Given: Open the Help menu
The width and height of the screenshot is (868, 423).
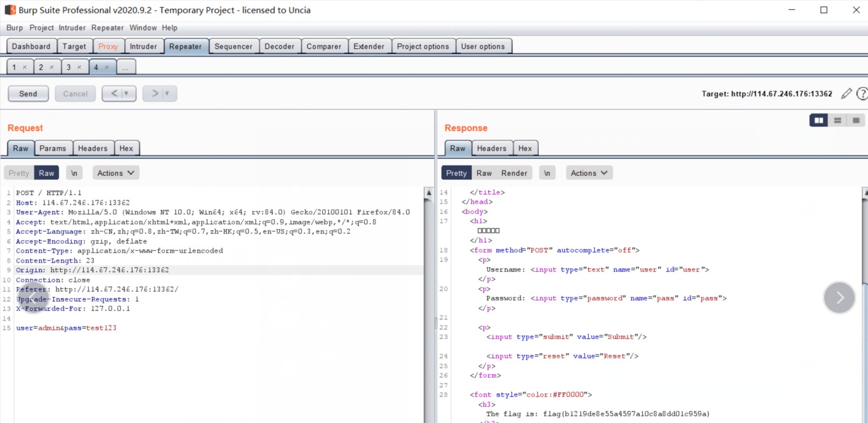Looking at the screenshot, I should [x=169, y=28].
